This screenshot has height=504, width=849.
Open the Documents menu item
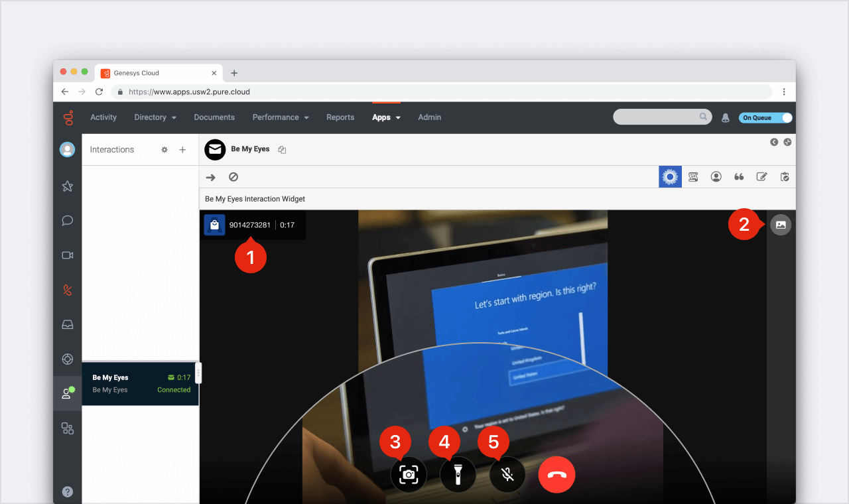pos(214,117)
